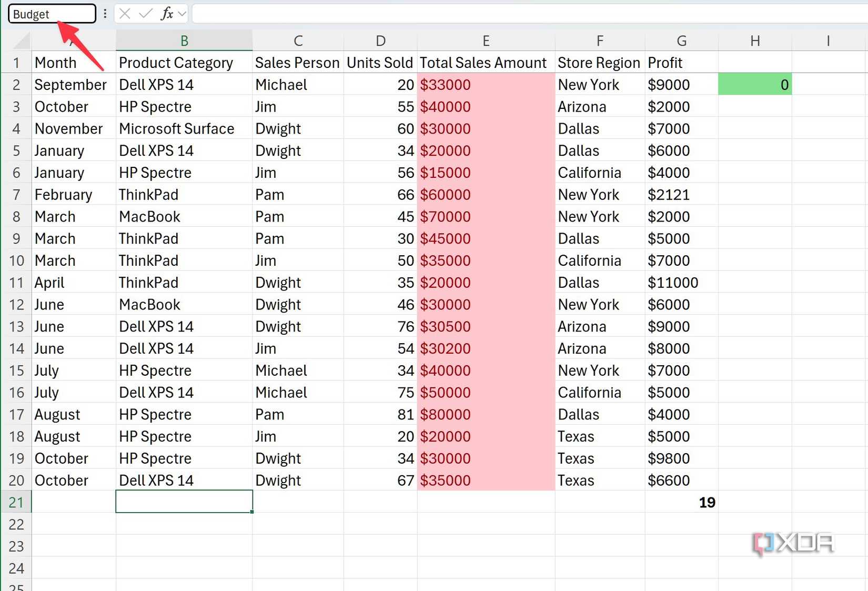Image resolution: width=868 pixels, height=591 pixels.
Task: Select row 11 header
Action: [x=16, y=283]
